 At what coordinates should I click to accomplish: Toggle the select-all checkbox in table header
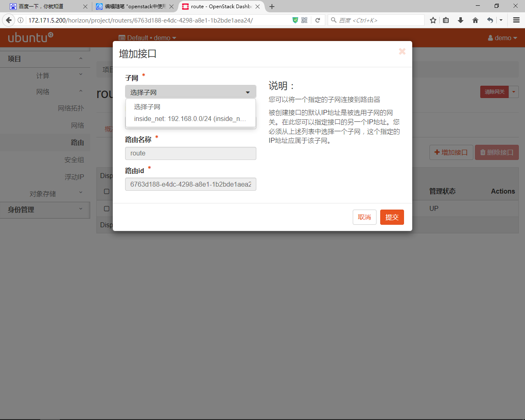click(x=107, y=192)
